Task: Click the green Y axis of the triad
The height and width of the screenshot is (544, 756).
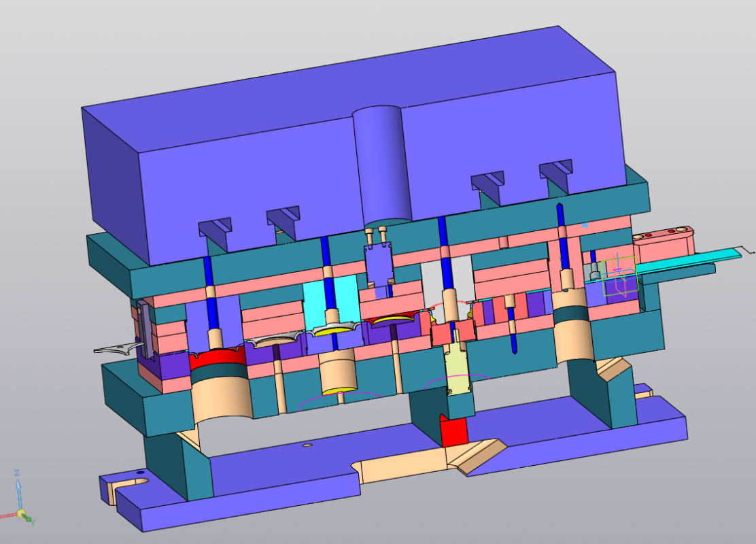Action: (x=28, y=519)
